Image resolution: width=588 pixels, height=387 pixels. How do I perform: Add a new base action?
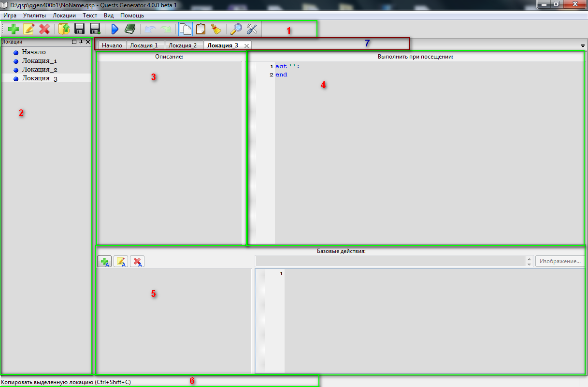tap(104, 262)
